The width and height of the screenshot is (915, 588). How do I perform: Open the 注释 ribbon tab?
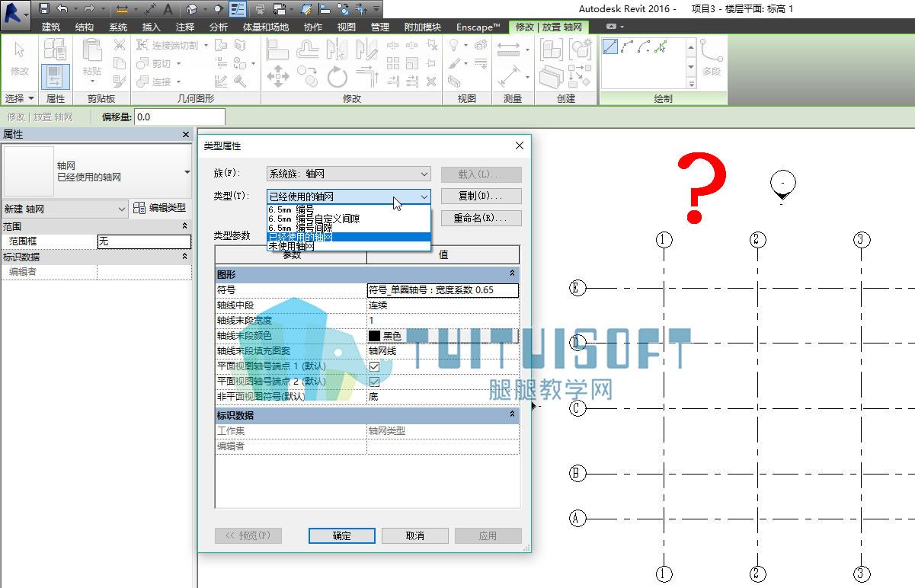185,27
